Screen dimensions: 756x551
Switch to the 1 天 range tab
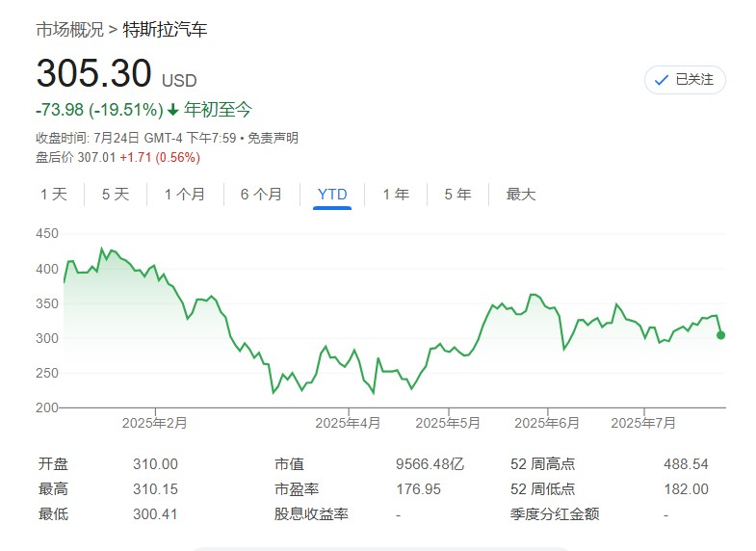click(x=54, y=195)
